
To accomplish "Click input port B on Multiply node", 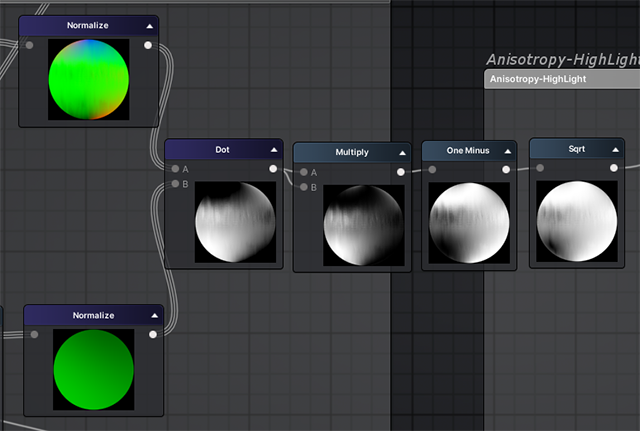I will (303, 187).
